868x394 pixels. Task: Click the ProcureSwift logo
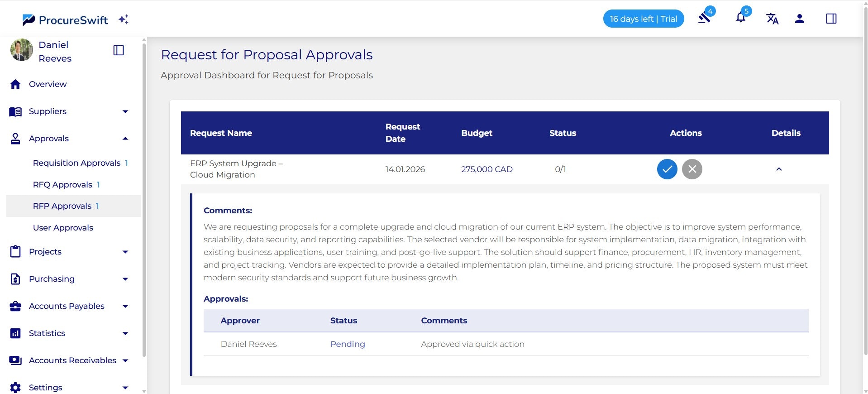(x=65, y=19)
